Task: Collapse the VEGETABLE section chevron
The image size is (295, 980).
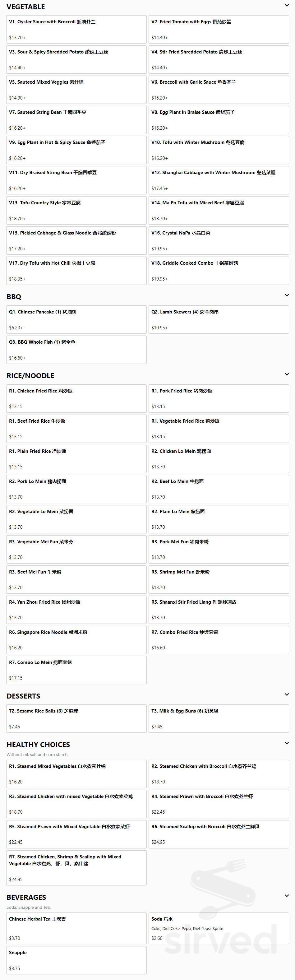Action: tap(287, 5)
